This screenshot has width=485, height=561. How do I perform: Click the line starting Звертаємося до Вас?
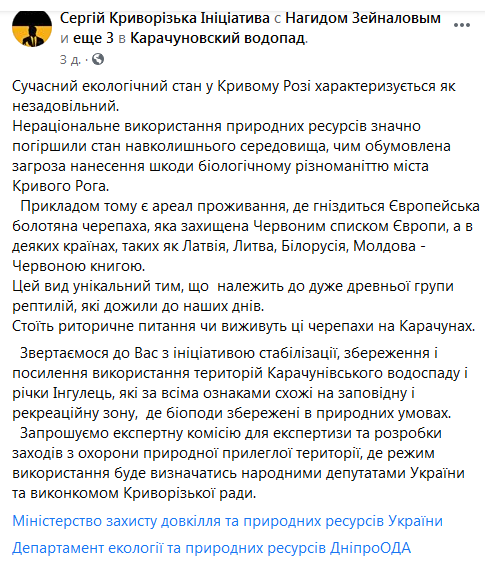(229, 353)
